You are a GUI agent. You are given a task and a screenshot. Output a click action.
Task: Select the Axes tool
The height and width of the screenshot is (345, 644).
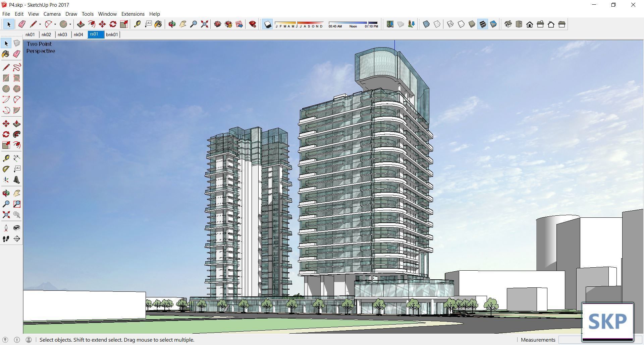[6, 180]
